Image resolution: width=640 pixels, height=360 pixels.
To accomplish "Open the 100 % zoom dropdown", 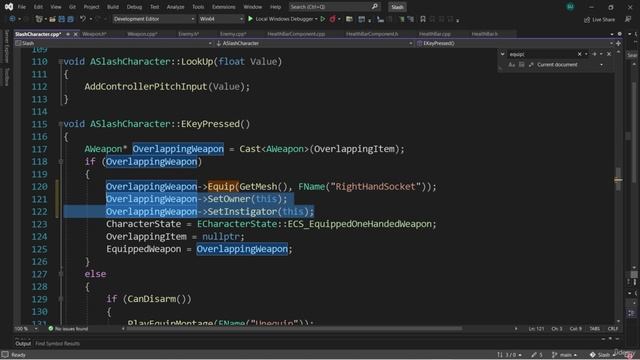I will click(x=26, y=329).
